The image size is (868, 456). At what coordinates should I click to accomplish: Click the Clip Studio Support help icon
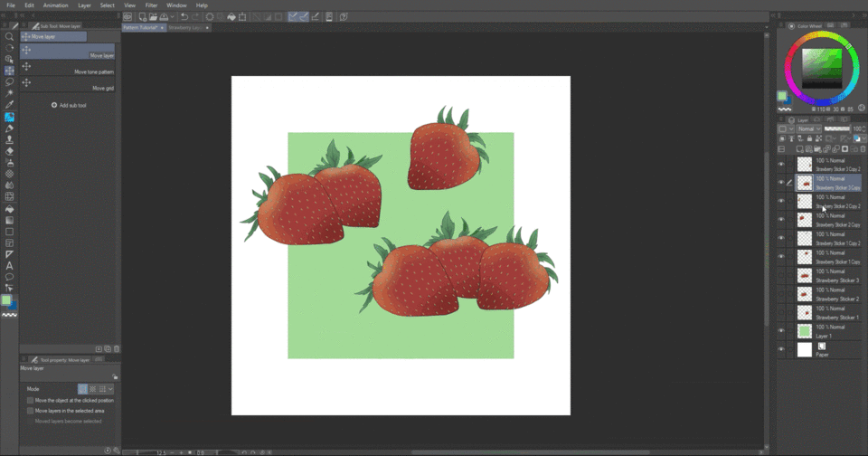click(344, 16)
